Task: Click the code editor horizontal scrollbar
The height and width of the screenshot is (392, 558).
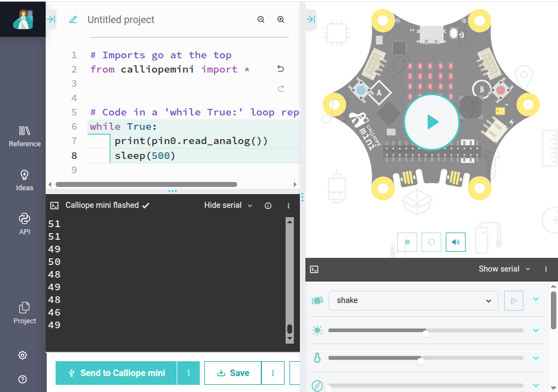Action: (x=146, y=184)
